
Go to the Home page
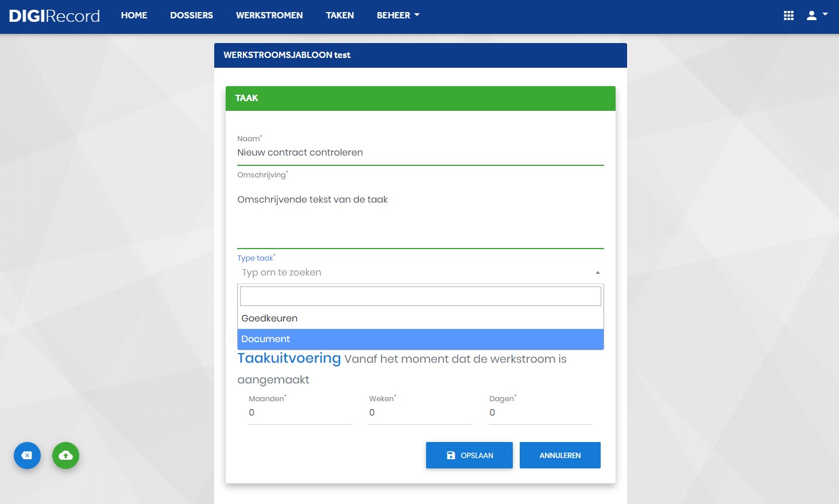(x=134, y=15)
